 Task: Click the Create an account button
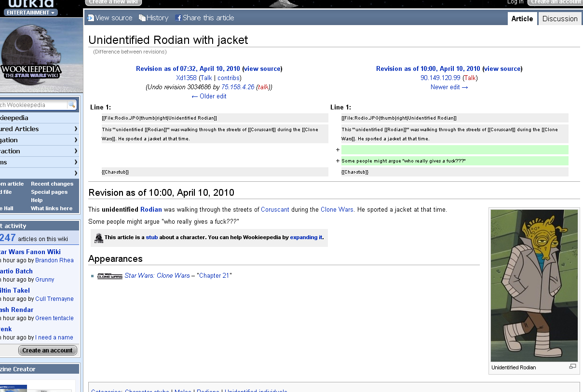[47, 351]
